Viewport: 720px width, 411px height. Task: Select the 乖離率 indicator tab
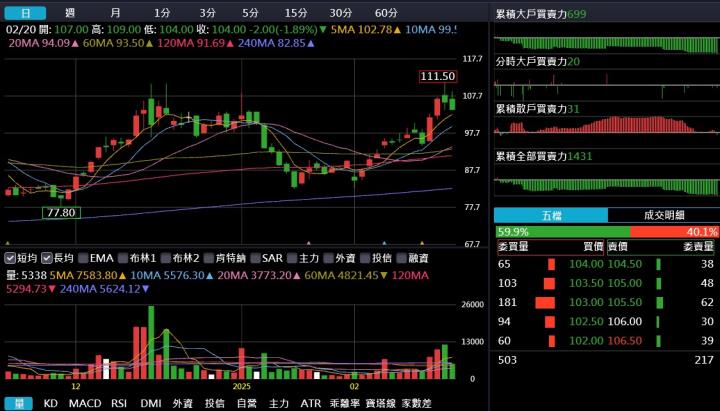click(x=344, y=404)
